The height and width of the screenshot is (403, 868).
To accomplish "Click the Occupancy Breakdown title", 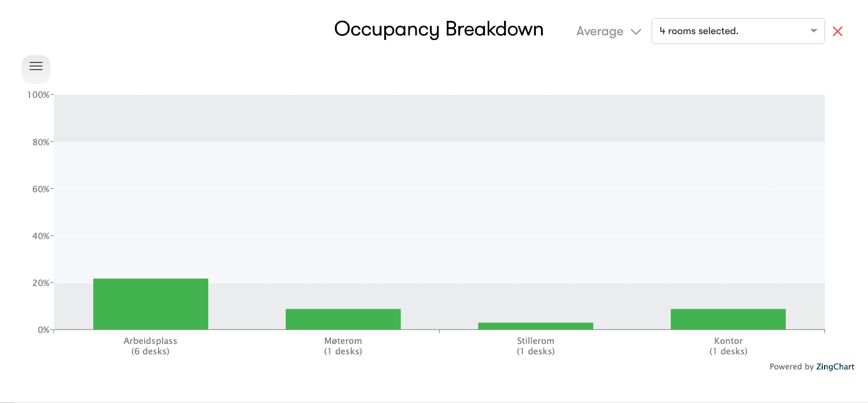I will point(439,29).
